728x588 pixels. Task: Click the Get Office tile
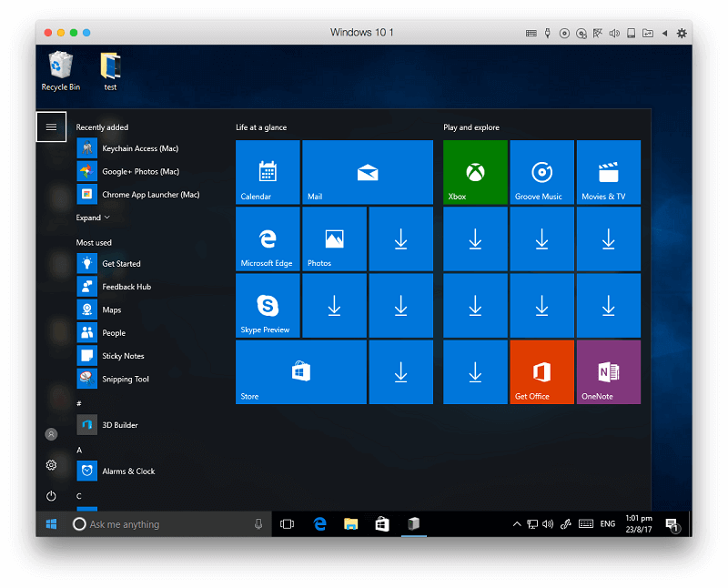pyautogui.click(x=541, y=372)
